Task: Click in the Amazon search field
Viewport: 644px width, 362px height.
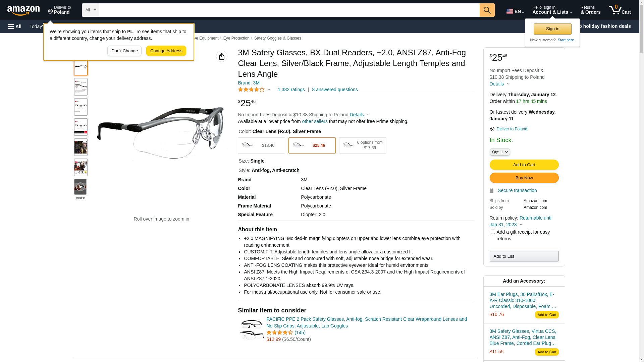Action: click(x=289, y=10)
